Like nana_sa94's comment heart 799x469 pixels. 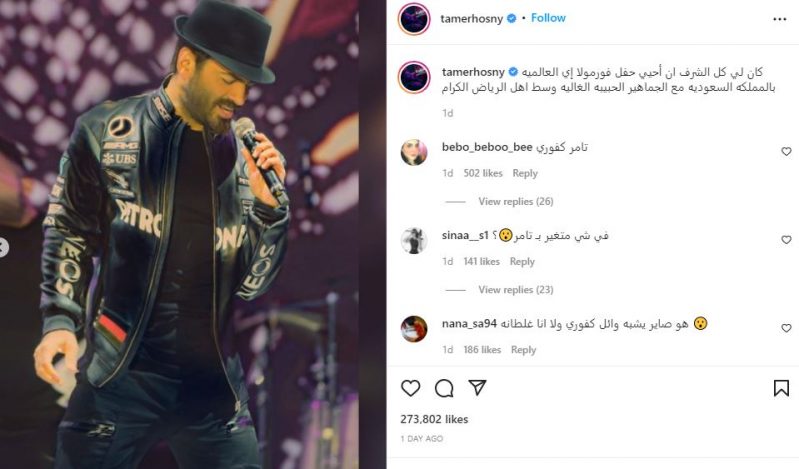click(x=786, y=328)
